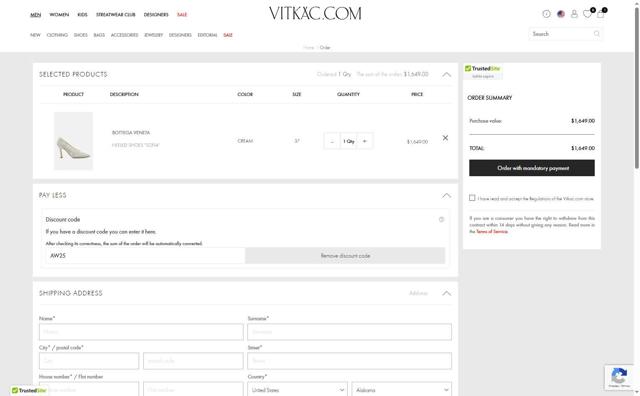Click the postal code input field
The height and width of the screenshot is (396, 640).
point(193,361)
